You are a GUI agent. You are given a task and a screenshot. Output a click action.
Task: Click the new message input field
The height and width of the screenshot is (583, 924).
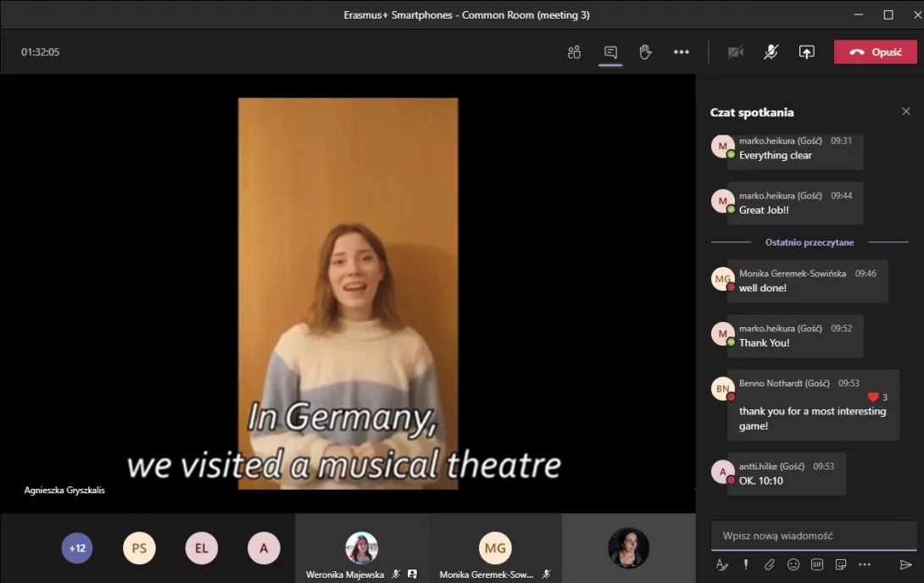812,536
